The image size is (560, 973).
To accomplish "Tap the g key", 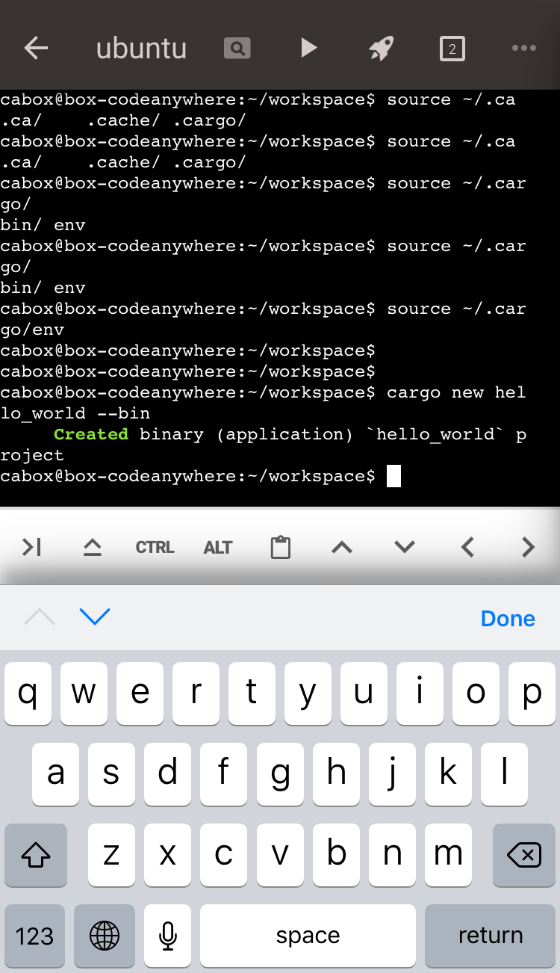I will [280, 773].
